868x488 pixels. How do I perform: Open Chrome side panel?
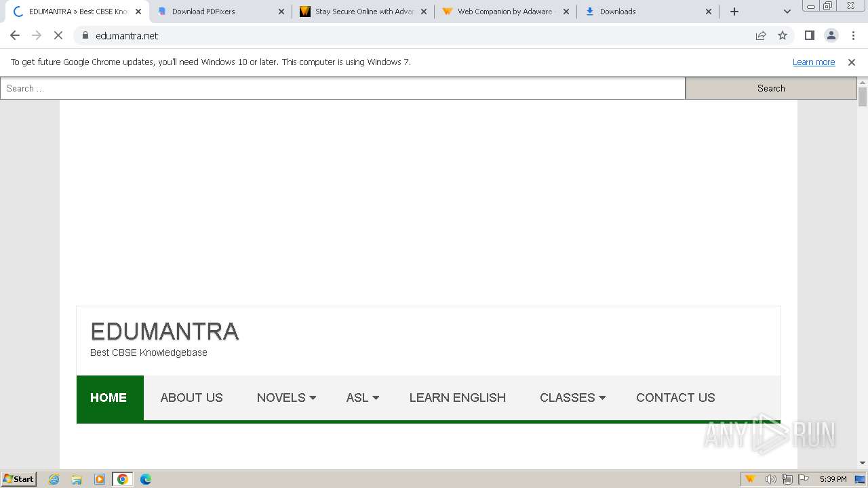[x=809, y=35]
